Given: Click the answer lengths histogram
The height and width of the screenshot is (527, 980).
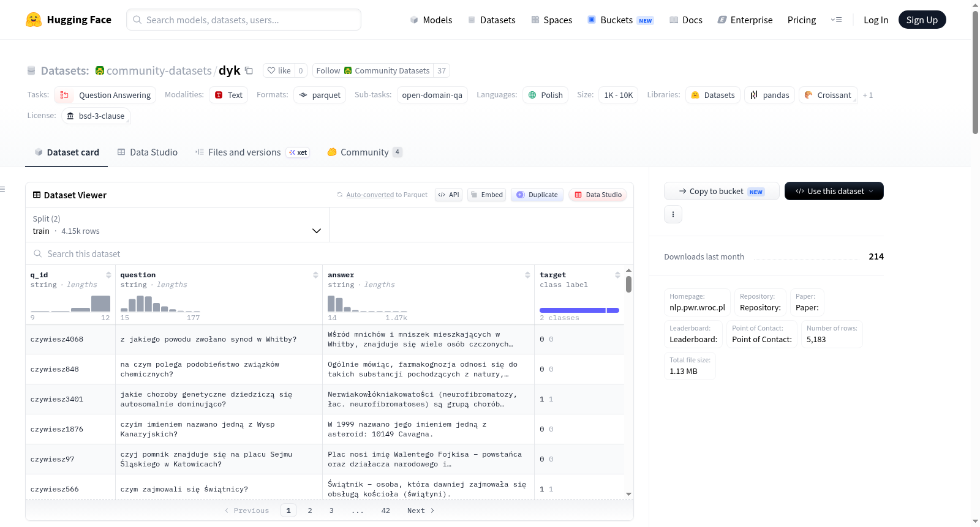Looking at the screenshot, I should [367, 304].
